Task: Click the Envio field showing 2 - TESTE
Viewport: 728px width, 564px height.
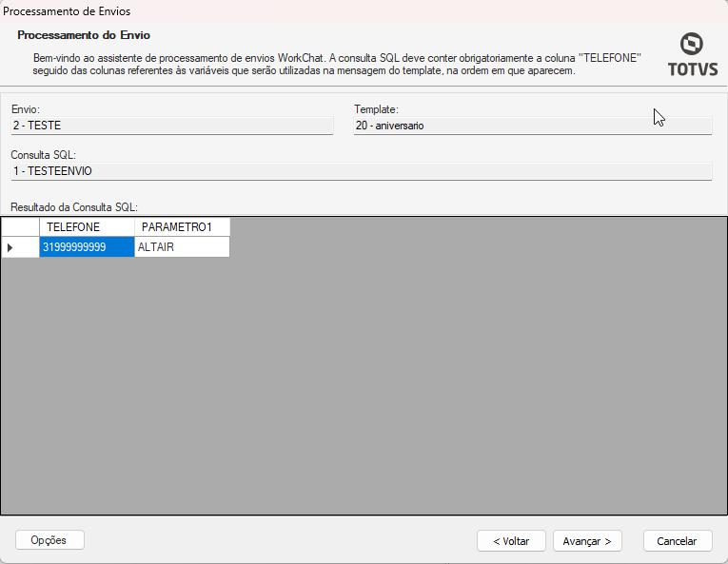Action: [171, 125]
